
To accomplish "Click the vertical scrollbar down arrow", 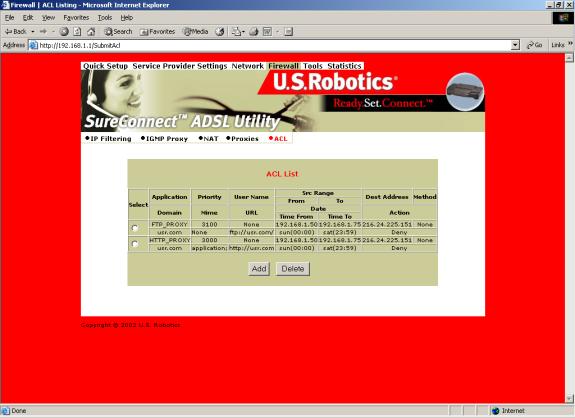I will 569,399.
